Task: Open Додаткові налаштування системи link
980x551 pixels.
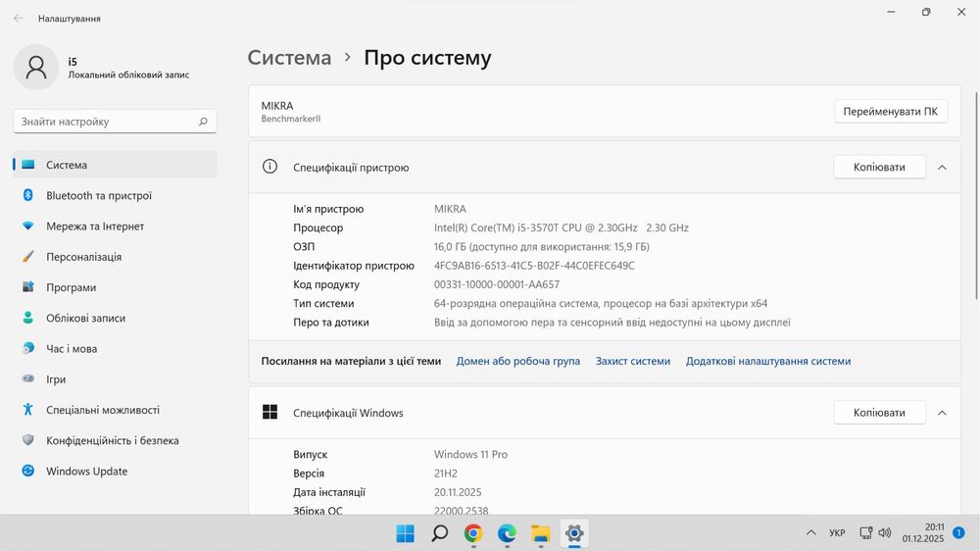Action: click(768, 361)
